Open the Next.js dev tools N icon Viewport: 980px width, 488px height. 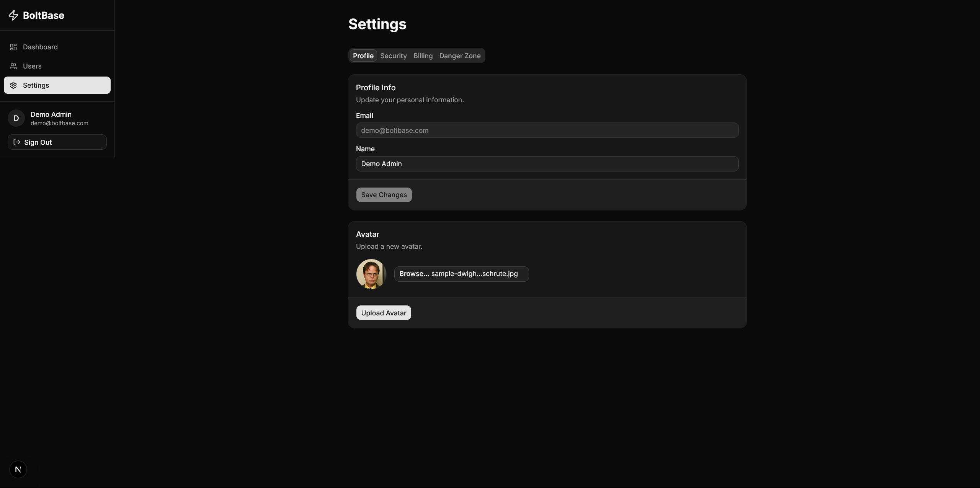tap(18, 469)
